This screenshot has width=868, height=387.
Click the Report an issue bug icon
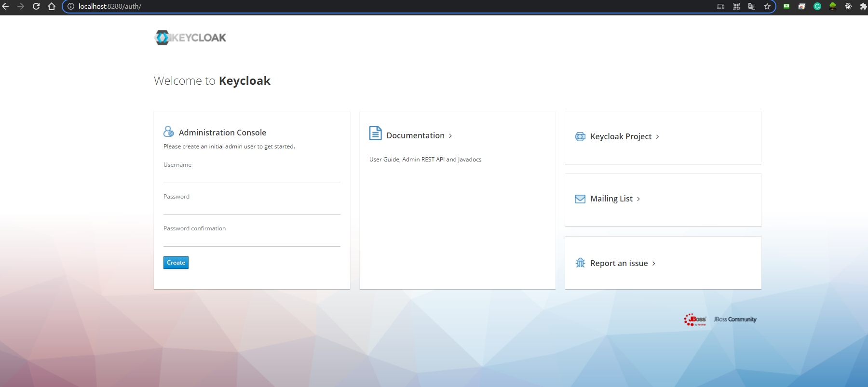coord(580,263)
